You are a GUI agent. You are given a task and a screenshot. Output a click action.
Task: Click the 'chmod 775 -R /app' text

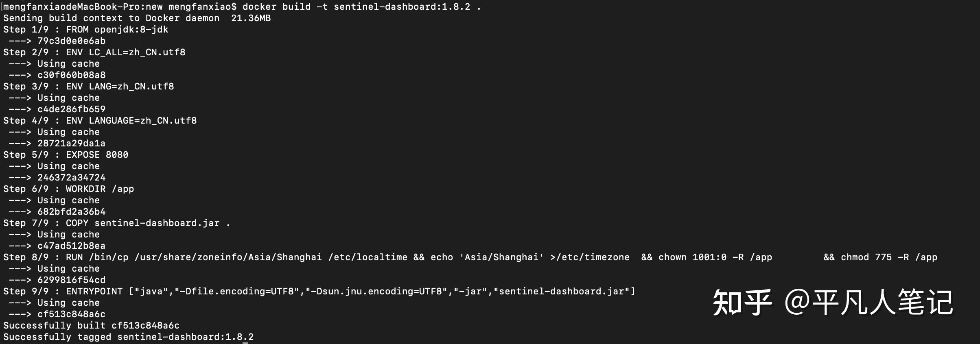tap(889, 257)
